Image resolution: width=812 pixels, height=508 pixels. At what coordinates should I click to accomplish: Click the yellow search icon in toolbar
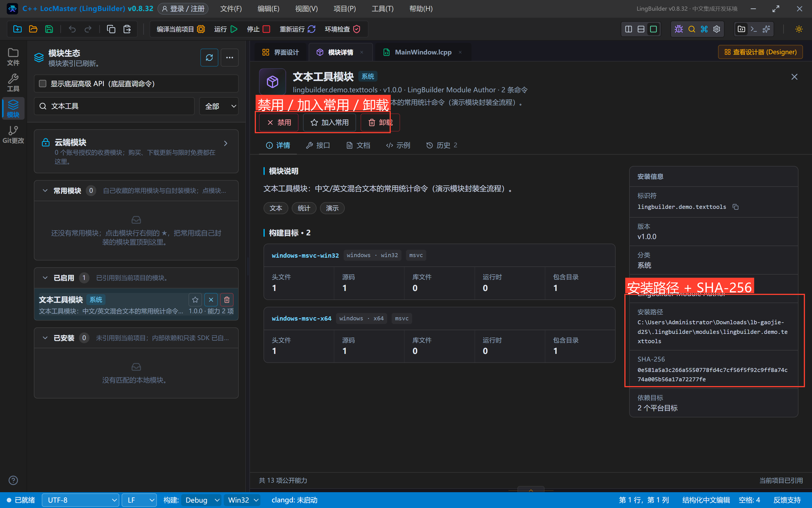point(692,29)
